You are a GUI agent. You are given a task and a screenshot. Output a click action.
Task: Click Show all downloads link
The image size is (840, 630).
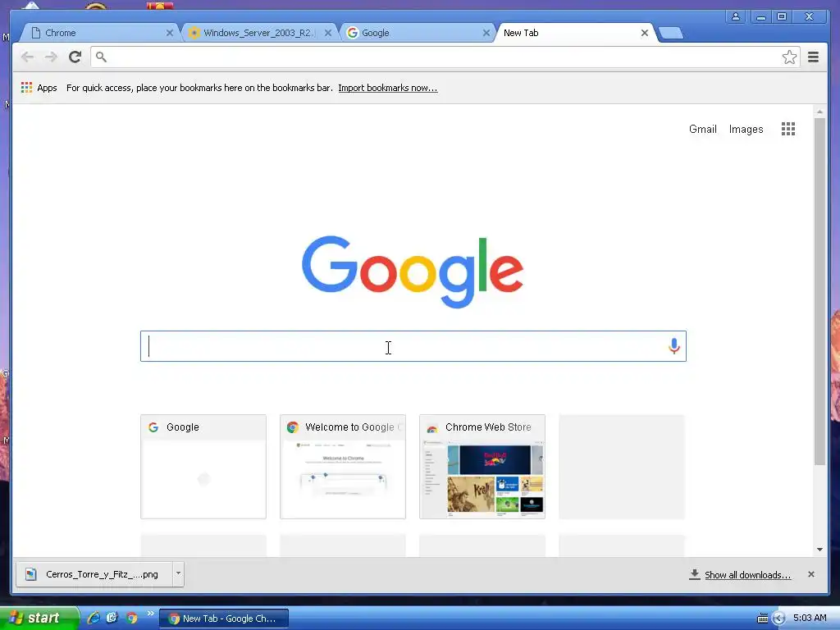(x=747, y=575)
